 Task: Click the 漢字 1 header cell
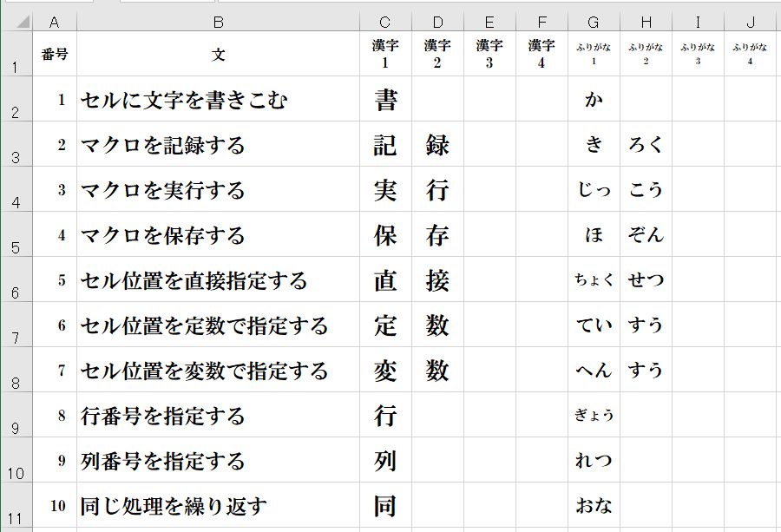385,54
